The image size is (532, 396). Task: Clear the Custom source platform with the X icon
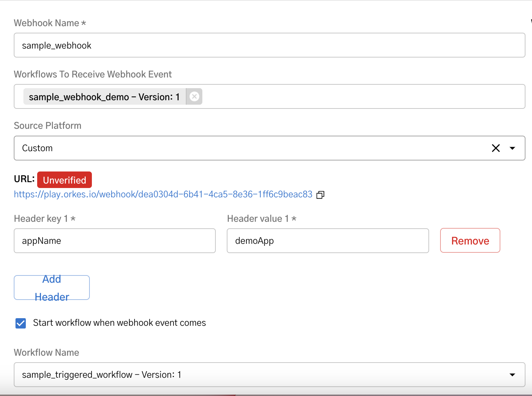pyautogui.click(x=496, y=148)
